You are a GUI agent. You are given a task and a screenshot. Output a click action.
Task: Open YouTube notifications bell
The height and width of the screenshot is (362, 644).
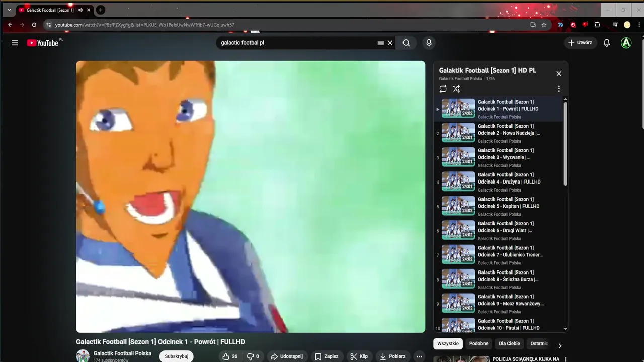pos(607,43)
